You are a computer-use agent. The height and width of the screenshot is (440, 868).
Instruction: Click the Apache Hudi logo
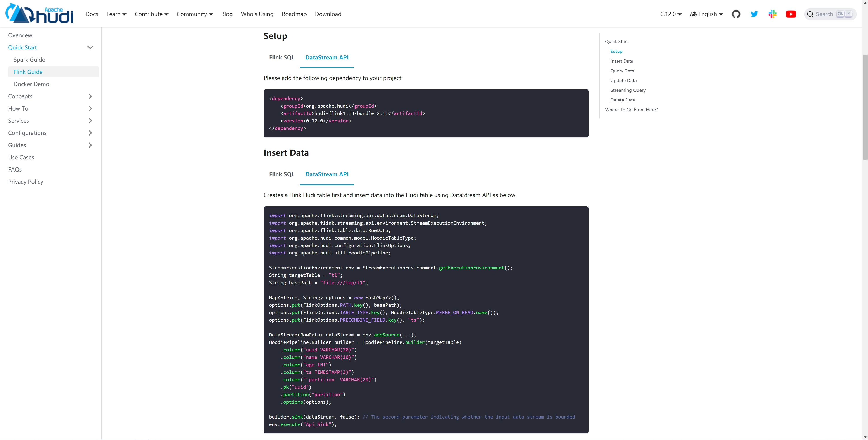pyautogui.click(x=39, y=14)
